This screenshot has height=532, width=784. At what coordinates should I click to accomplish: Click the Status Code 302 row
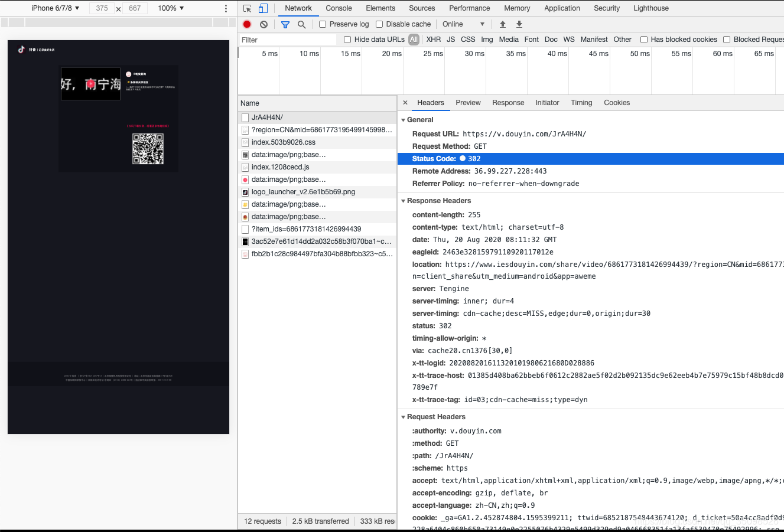(591, 159)
